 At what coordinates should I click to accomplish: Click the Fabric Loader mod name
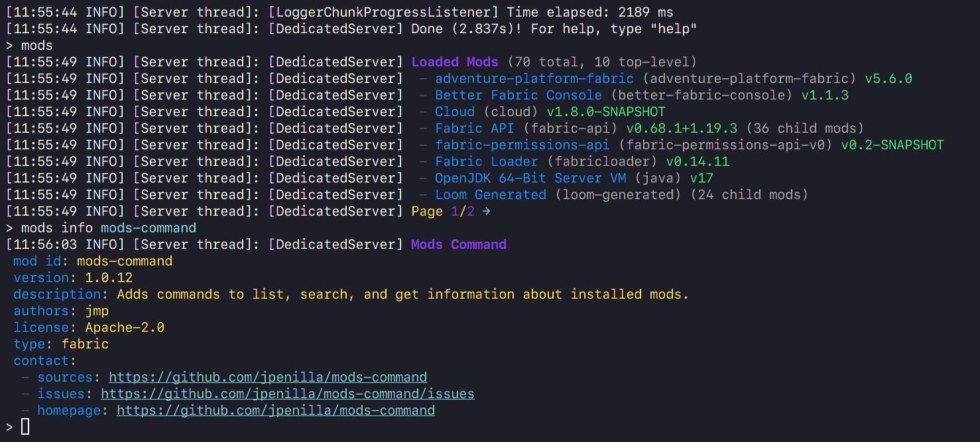[x=486, y=162]
